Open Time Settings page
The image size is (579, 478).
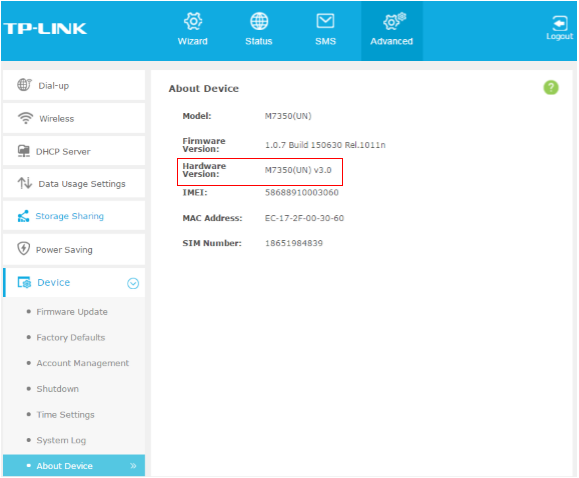[x=65, y=414]
